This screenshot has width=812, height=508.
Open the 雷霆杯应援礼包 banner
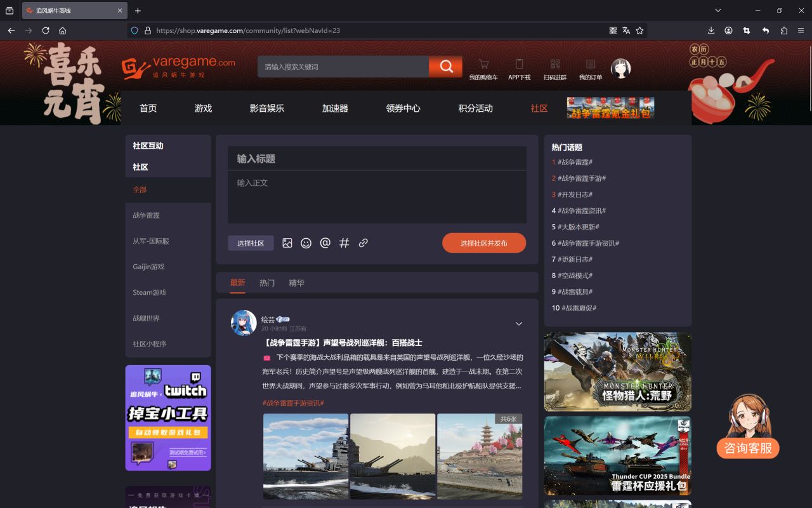tap(618, 456)
